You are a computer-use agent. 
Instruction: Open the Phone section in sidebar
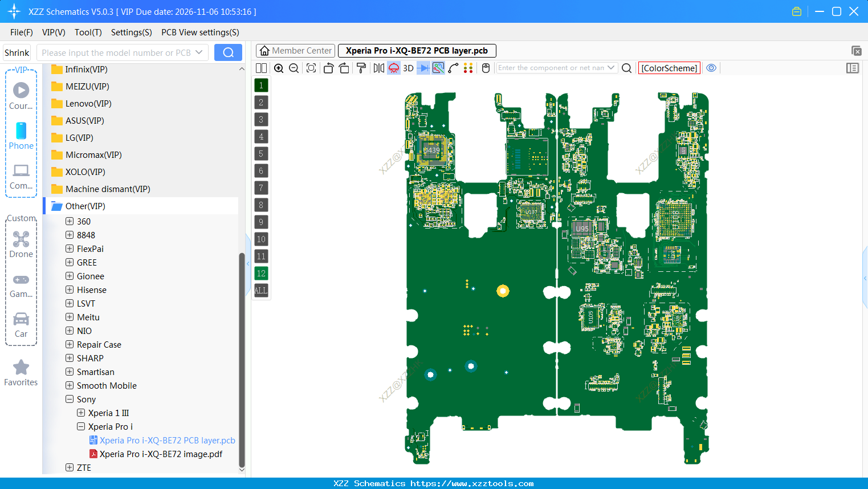pos(21,135)
